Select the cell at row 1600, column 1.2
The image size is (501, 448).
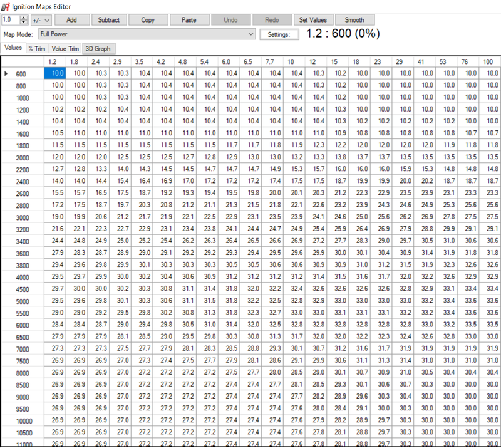pyautogui.click(x=55, y=133)
